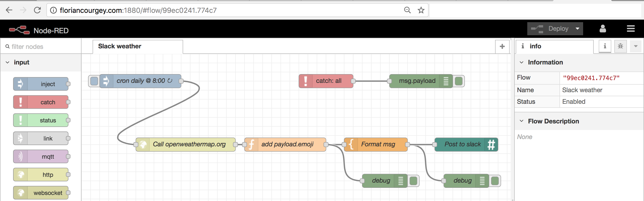Image resolution: width=644 pixels, height=201 pixels.
Task: Open the debug messages bug tab
Action: click(x=620, y=46)
